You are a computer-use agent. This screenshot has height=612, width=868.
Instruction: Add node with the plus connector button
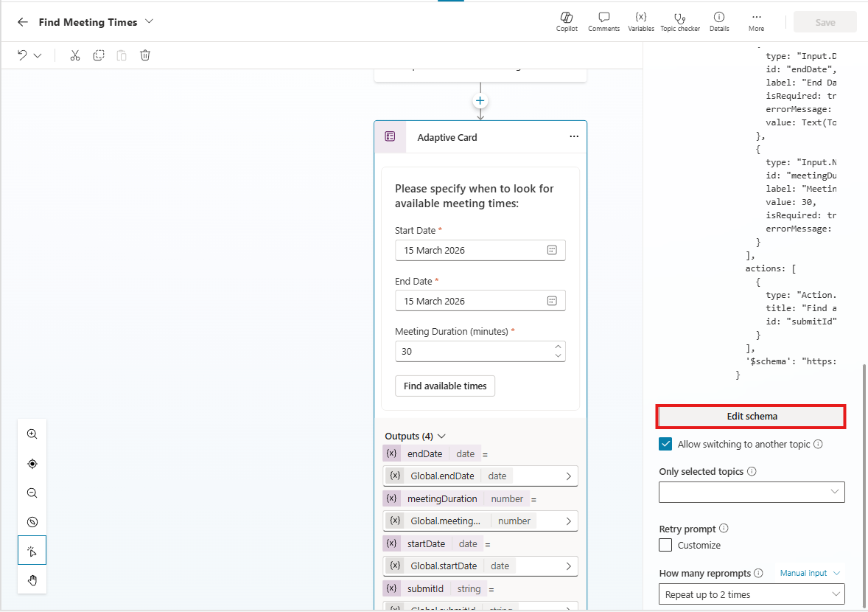point(480,100)
